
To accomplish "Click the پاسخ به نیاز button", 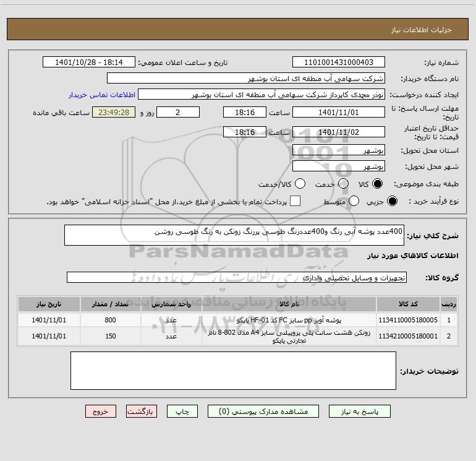I will (x=360, y=411).
